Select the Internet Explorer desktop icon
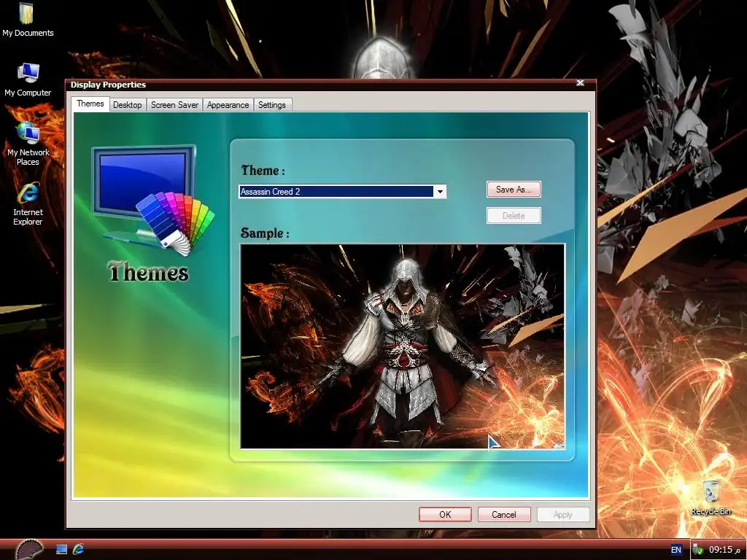 28,203
